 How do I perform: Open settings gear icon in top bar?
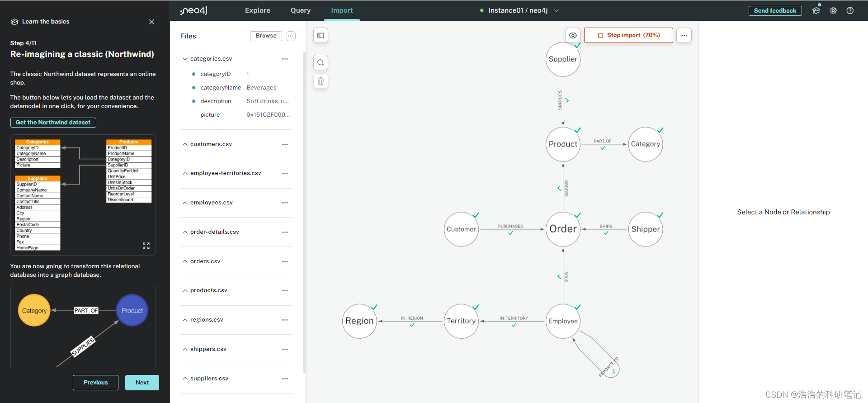point(833,10)
